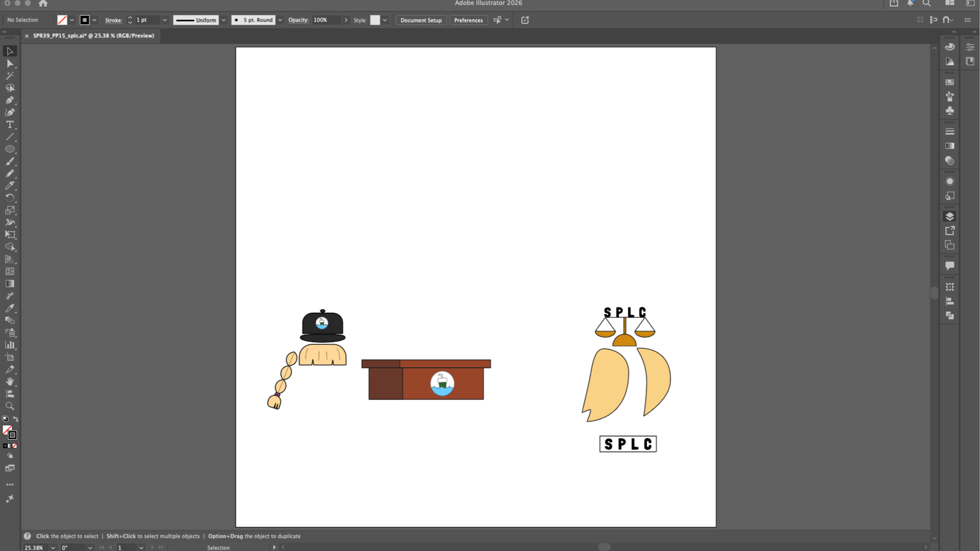This screenshot has width=980, height=551.
Task: Open the Layers panel icon
Action: click(x=949, y=216)
